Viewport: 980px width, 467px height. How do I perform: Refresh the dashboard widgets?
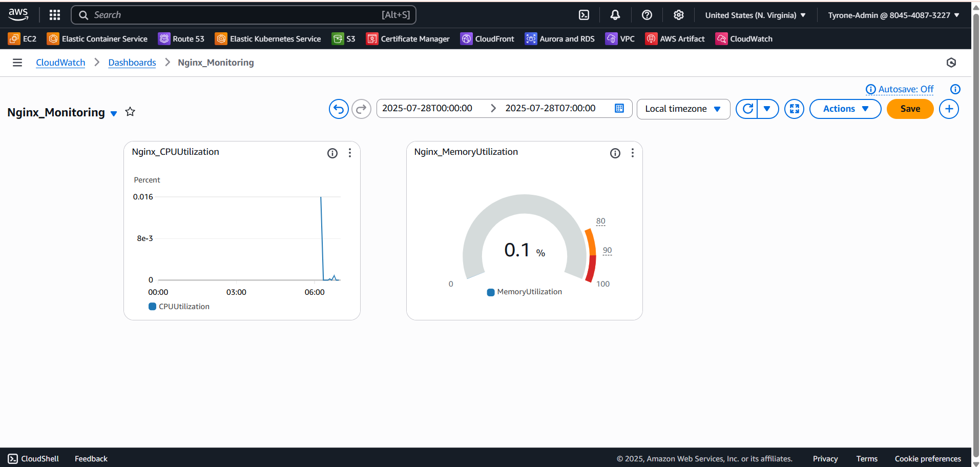(x=747, y=109)
